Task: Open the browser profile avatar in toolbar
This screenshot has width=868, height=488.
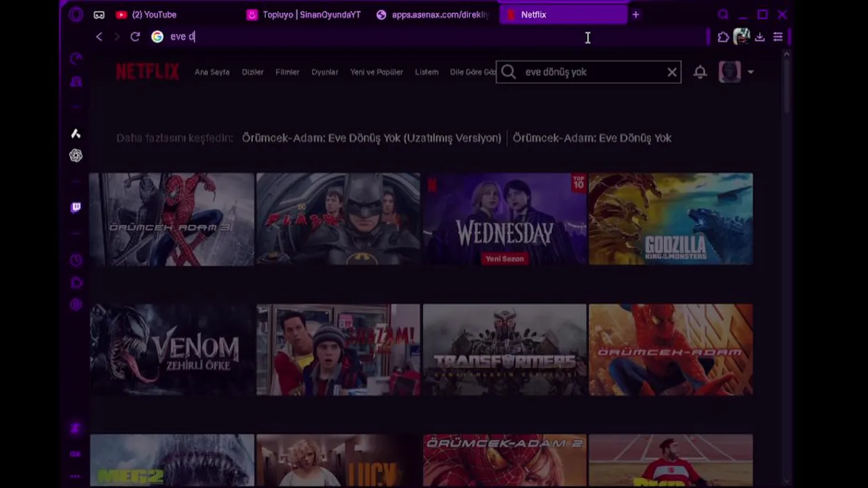Action: pos(741,37)
